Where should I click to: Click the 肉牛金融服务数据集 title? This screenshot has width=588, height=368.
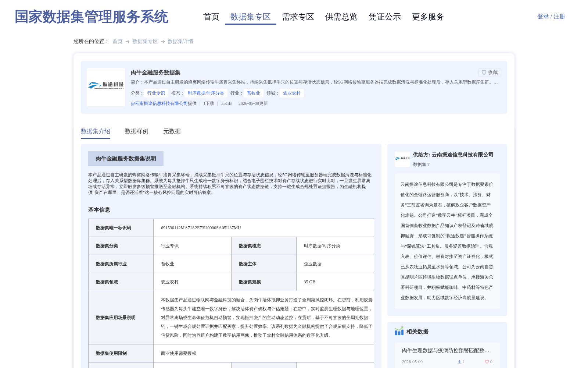155,72
